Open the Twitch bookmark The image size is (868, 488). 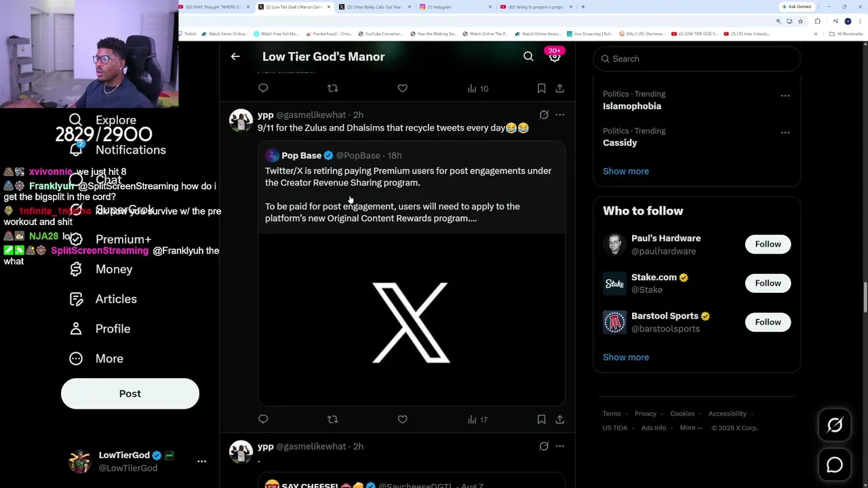(188, 34)
